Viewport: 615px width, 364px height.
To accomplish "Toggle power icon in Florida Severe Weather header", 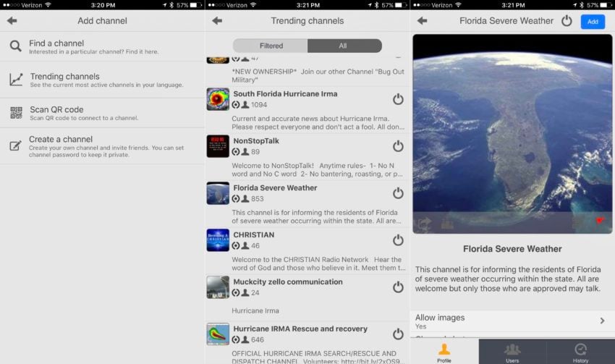I will pos(567,20).
